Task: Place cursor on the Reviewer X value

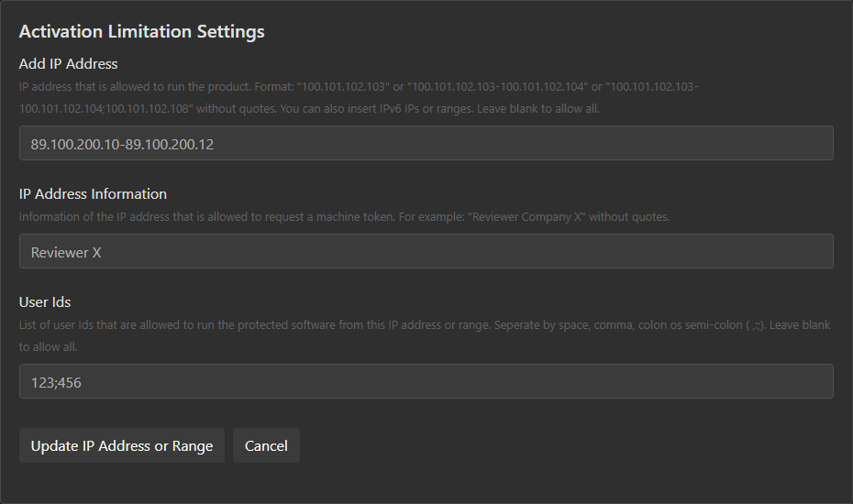Action: tap(66, 252)
